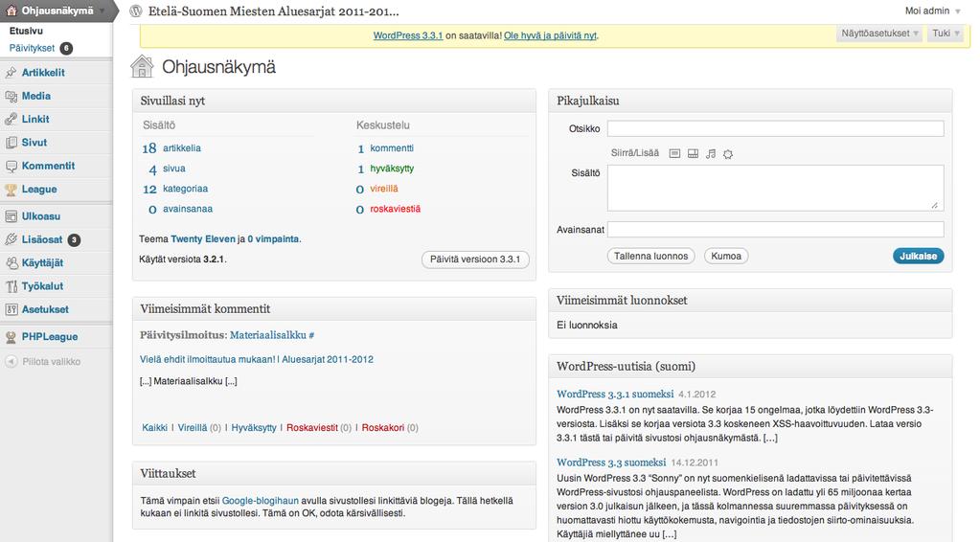Open 'WordPress 3.3 suomeksi' news link
This screenshot has height=542, width=980.
pos(611,463)
